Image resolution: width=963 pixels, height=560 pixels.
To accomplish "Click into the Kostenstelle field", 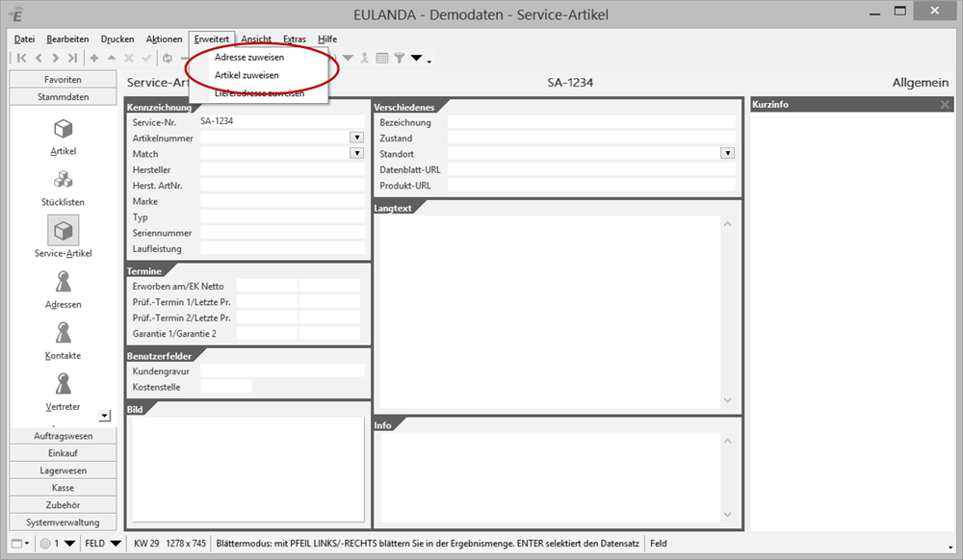I will tap(225, 387).
